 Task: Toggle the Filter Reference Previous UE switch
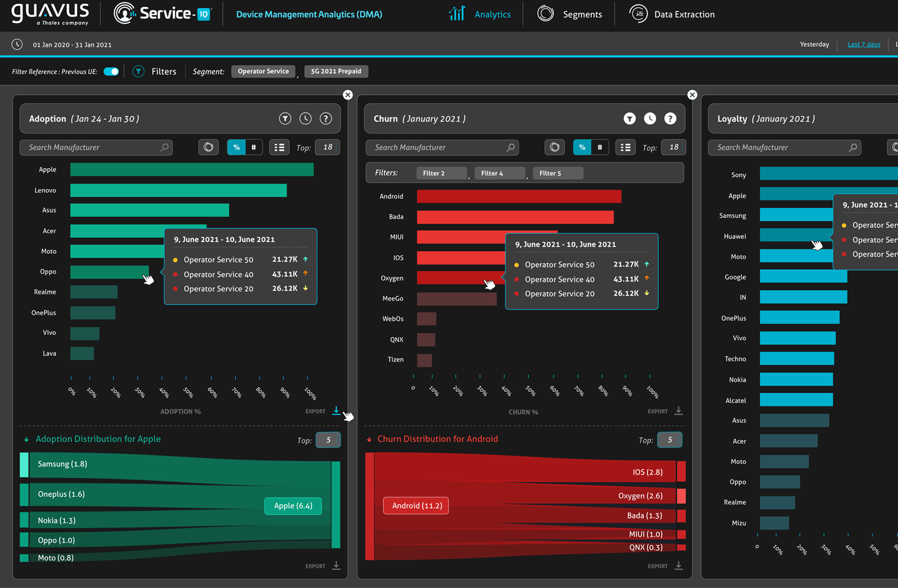point(111,72)
